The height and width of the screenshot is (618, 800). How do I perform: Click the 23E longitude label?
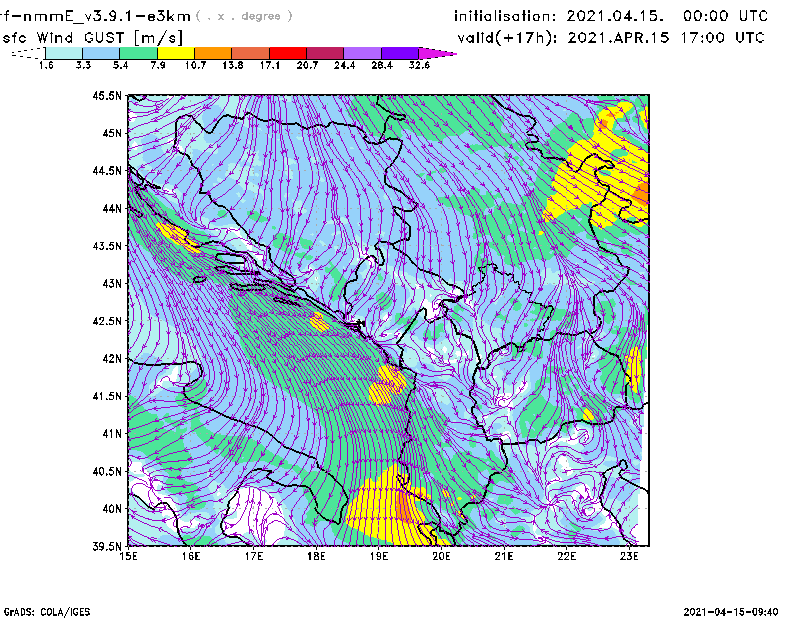click(x=629, y=556)
